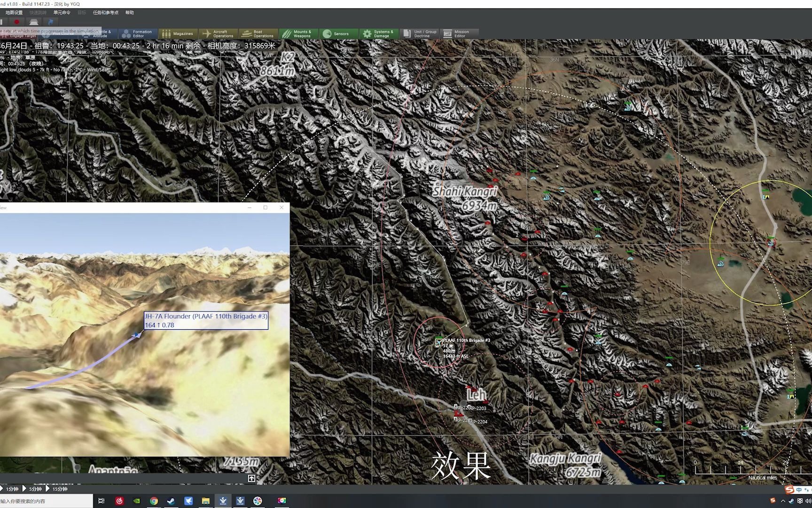Minimize the 3D view window
The height and width of the screenshot is (508, 812).
[x=250, y=207]
